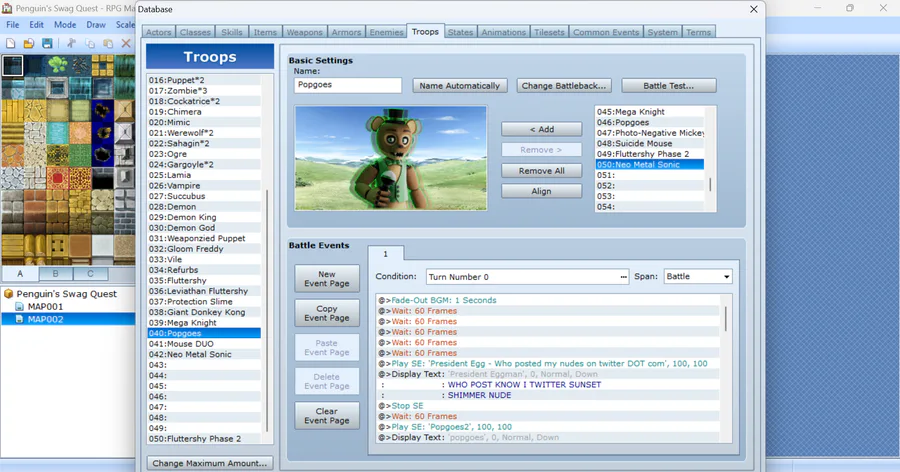Switch to the Weapons tab
Viewport: 900px width, 472px height.
tap(304, 32)
